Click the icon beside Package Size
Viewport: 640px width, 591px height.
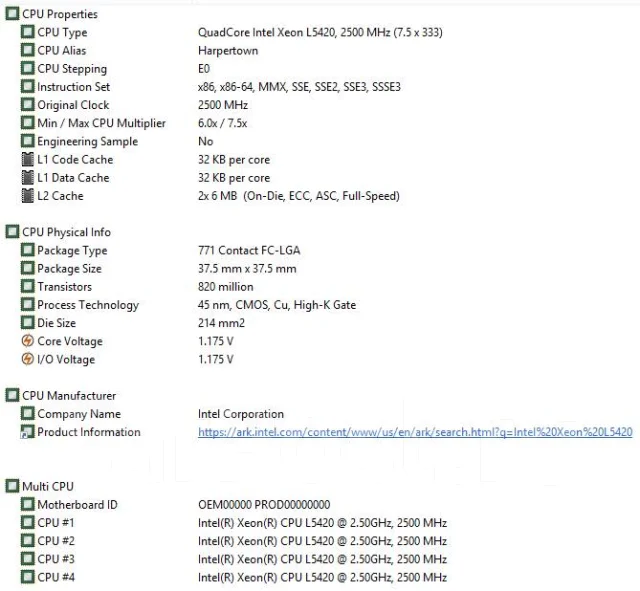tap(27, 268)
